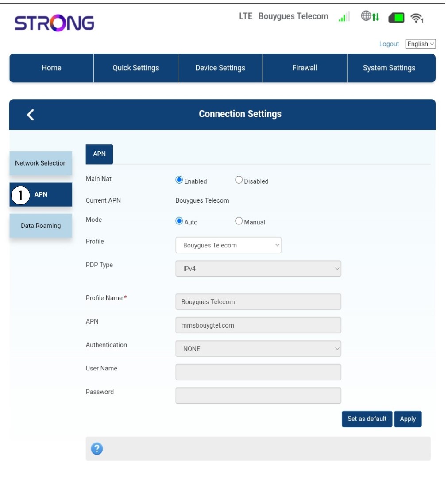448x478 pixels.
Task: Open the Firewall menu
Action: point(305,68)
